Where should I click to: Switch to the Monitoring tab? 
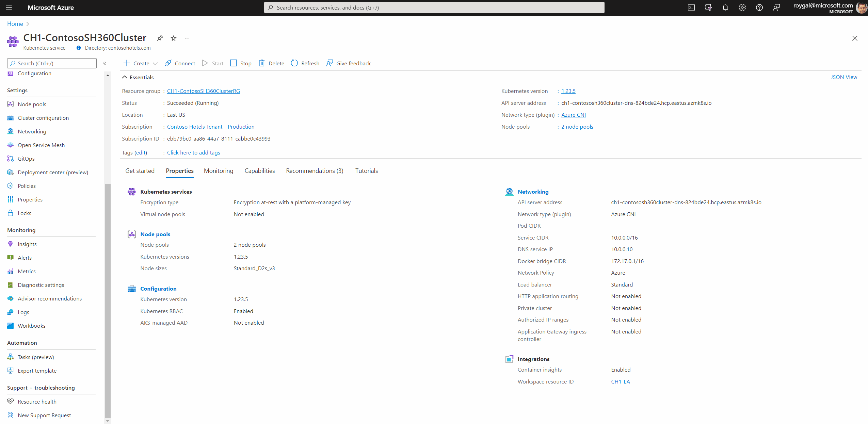click(x=219, y=171)
